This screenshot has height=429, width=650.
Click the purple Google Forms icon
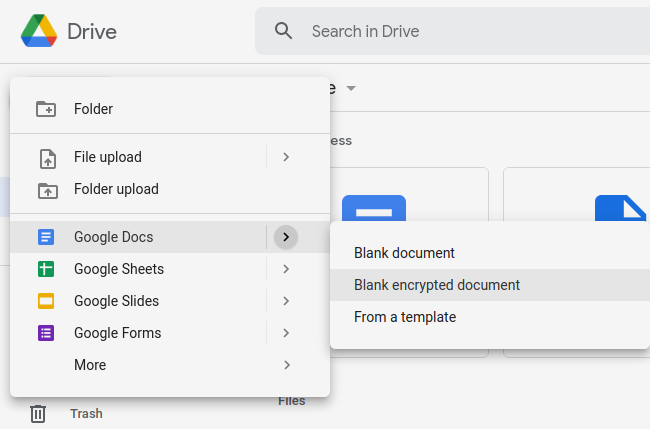point(46,333)
